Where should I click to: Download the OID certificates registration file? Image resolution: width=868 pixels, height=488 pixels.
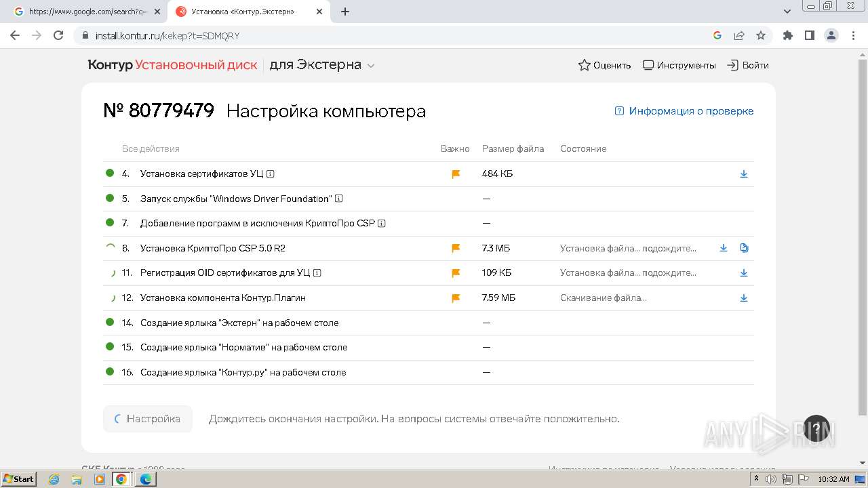coord(744,272)
